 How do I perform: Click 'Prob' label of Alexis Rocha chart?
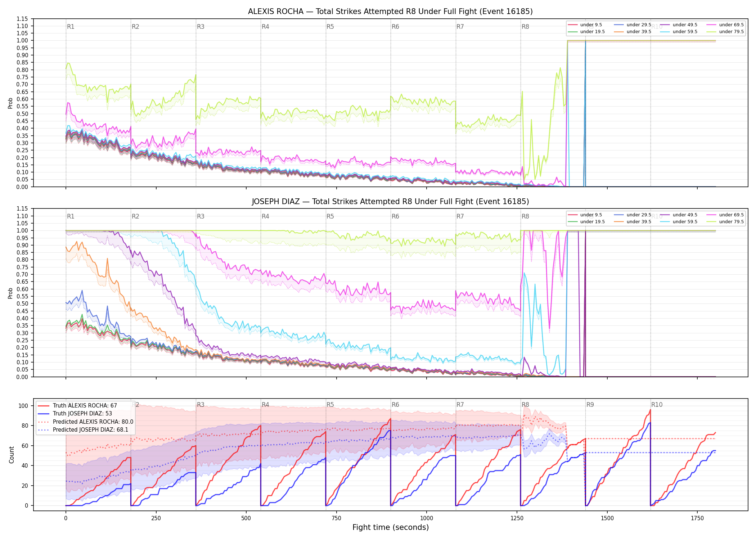(x=10, y=103)
